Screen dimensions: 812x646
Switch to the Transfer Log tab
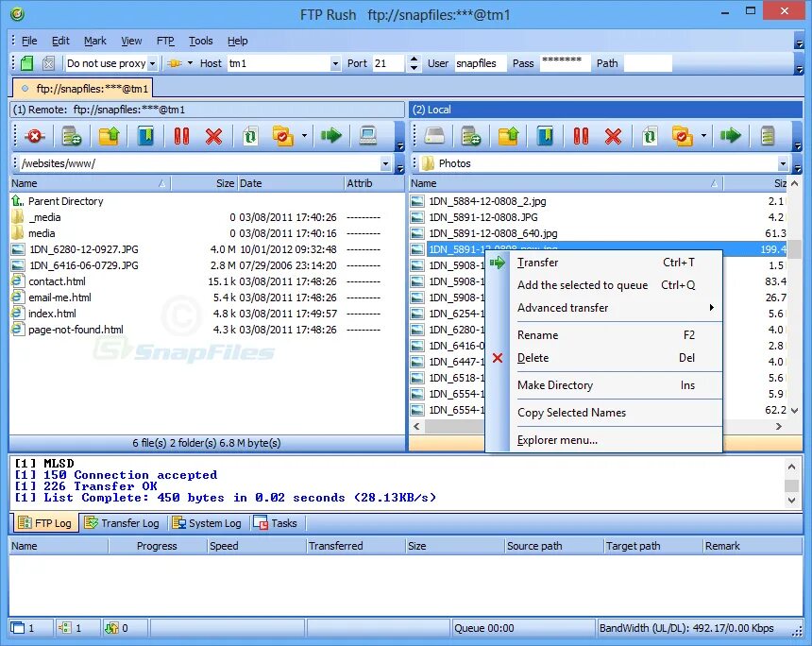pyautogui.click(x=122, y=523)
